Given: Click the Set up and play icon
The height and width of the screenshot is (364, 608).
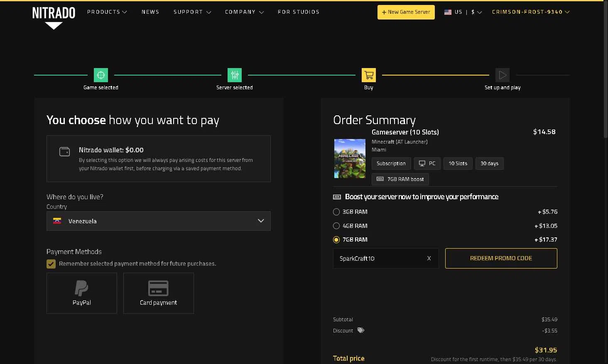Looking at the screenshot, I should pyautogui.click(x=503, y=75).
